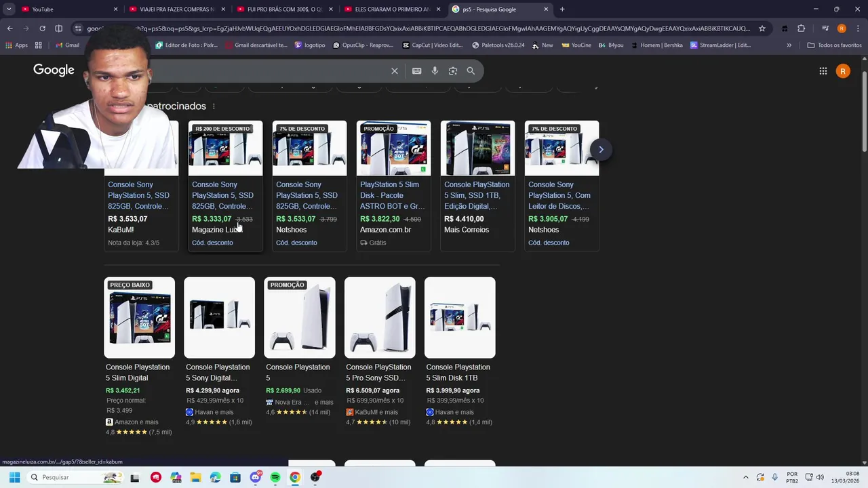The height and width of the screenshot is (488, 868).
Task: Open the Chrome extensions puzzle menu
Action: [x=801, y=28]
